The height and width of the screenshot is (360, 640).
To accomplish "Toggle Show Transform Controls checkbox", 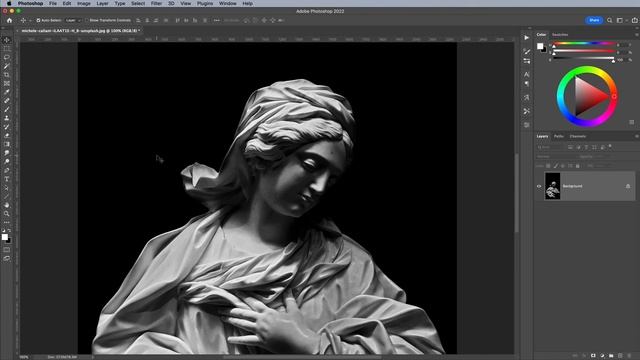I will coord(87,20).
